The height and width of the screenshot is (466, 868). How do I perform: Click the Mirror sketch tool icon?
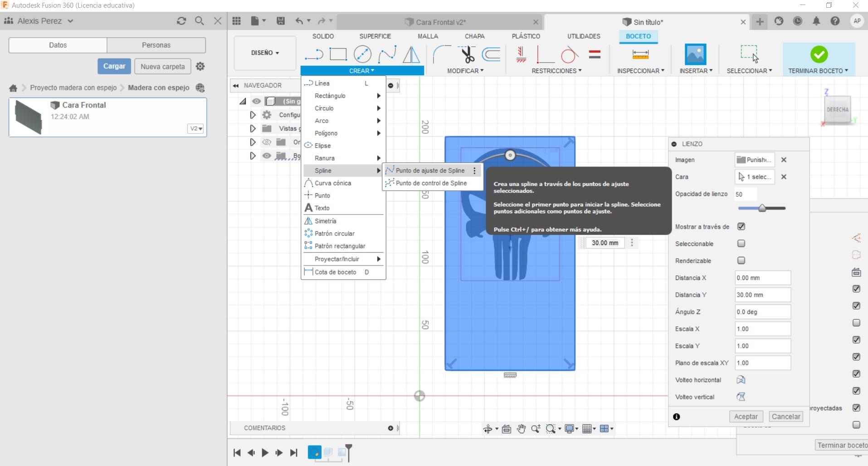point(411,54)
